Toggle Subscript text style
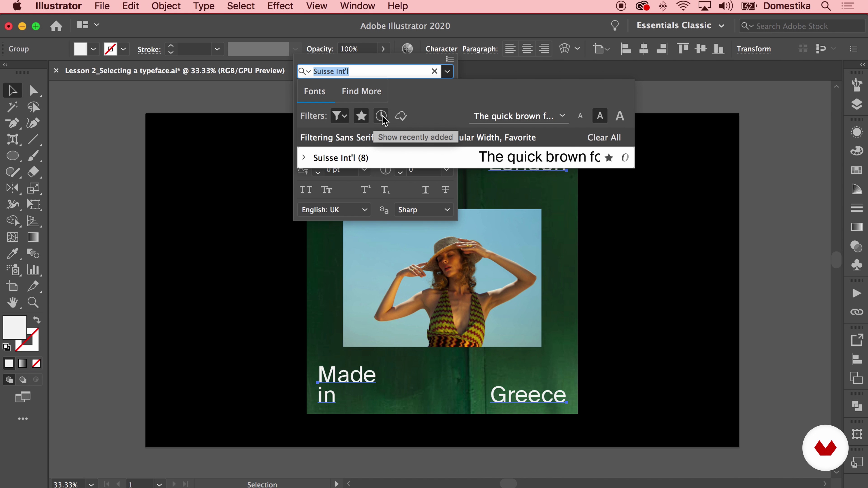The width and height of the screenshot is (868, 488). [385, 190]
